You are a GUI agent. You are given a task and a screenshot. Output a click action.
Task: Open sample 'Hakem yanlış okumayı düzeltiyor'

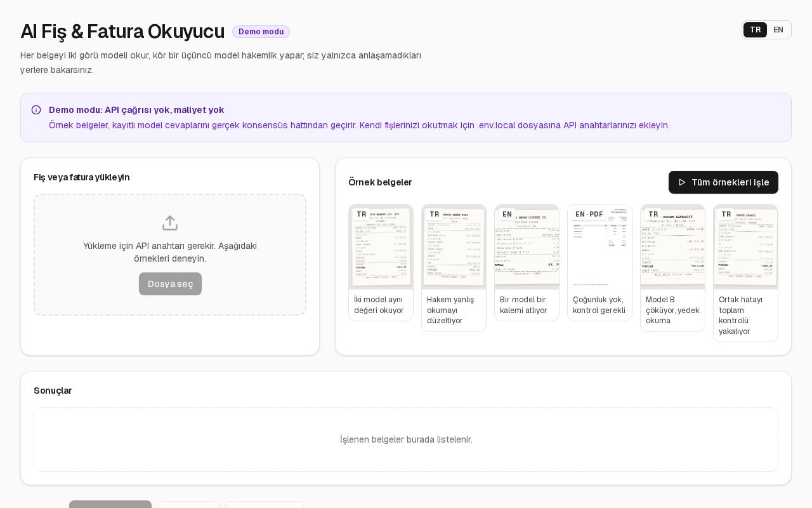454,267
